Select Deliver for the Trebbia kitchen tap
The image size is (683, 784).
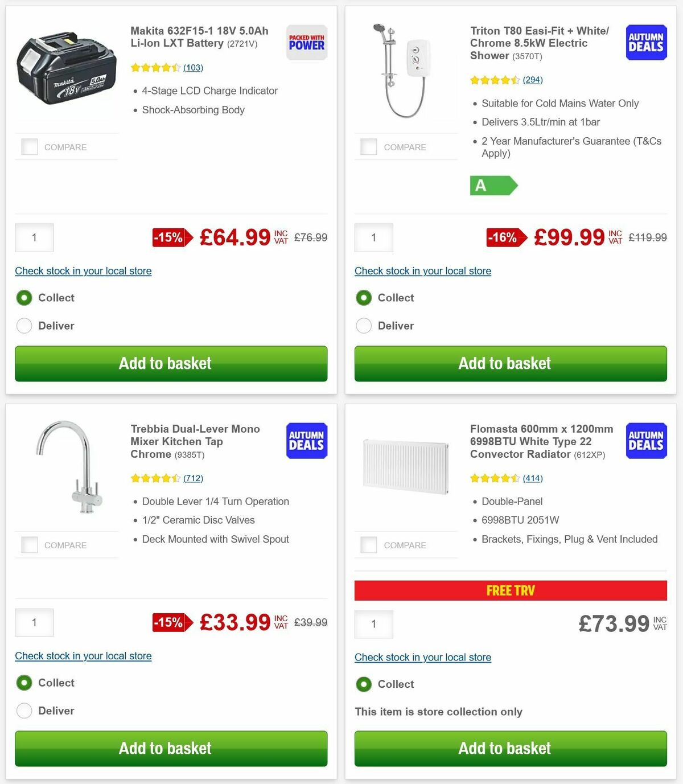(24, 711)
